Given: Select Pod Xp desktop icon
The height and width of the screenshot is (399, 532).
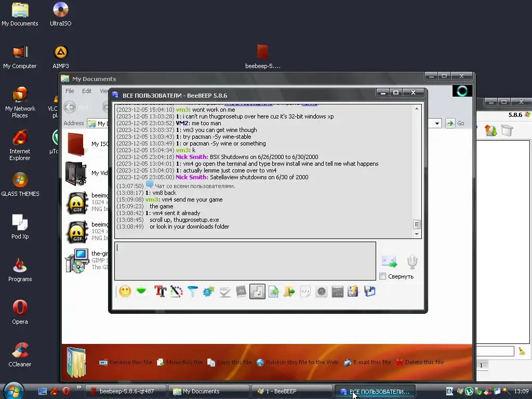Looking at the screenshot, I should point(20,227).
